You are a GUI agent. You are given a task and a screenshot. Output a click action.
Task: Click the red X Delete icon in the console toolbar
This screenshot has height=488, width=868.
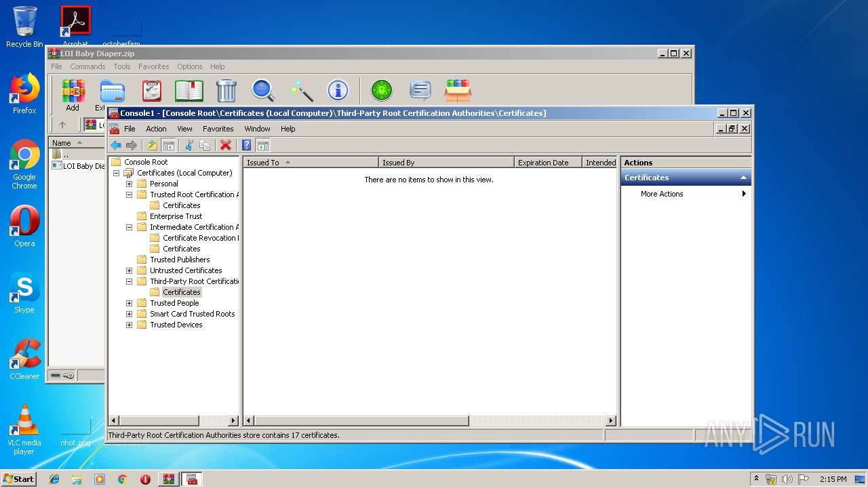[x=226, y=145]
